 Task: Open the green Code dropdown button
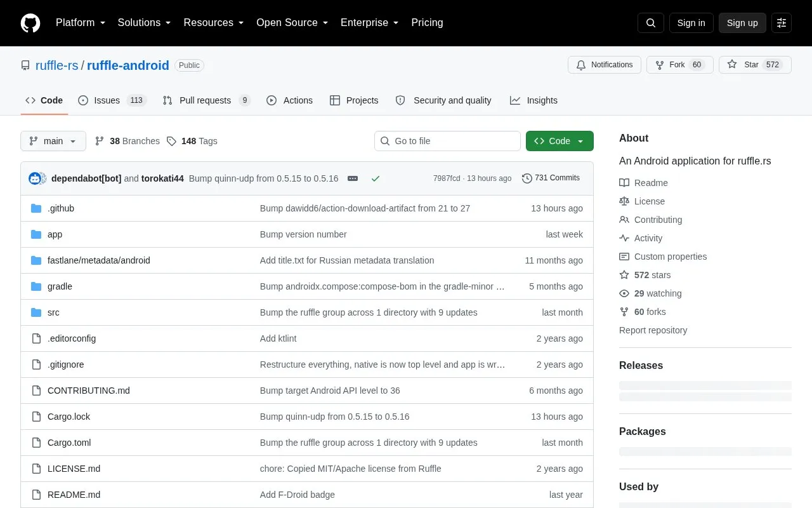click(x=560, y=141)
